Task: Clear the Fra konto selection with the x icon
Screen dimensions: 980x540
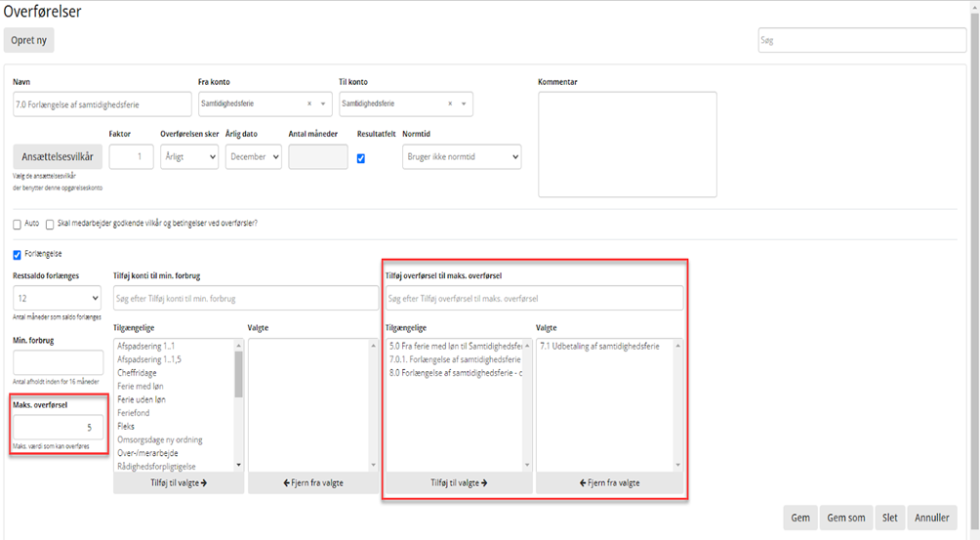Action: (309, 104)
